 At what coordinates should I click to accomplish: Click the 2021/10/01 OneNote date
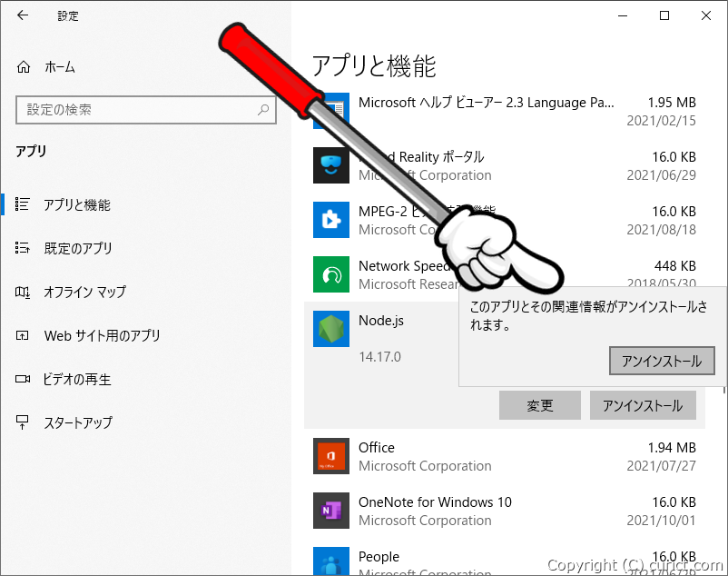[661, 521]
